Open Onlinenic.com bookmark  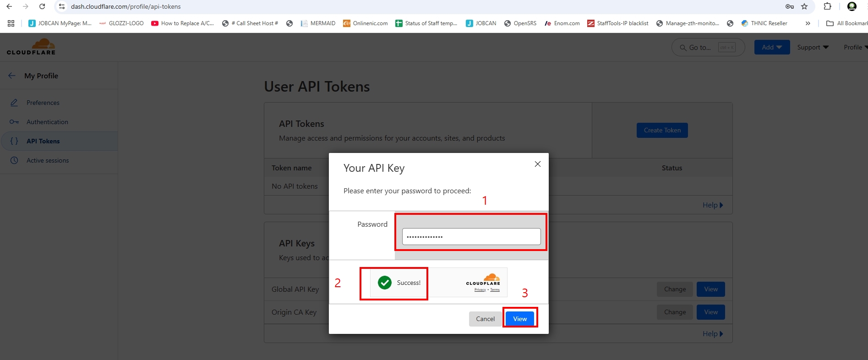(366, 23)
